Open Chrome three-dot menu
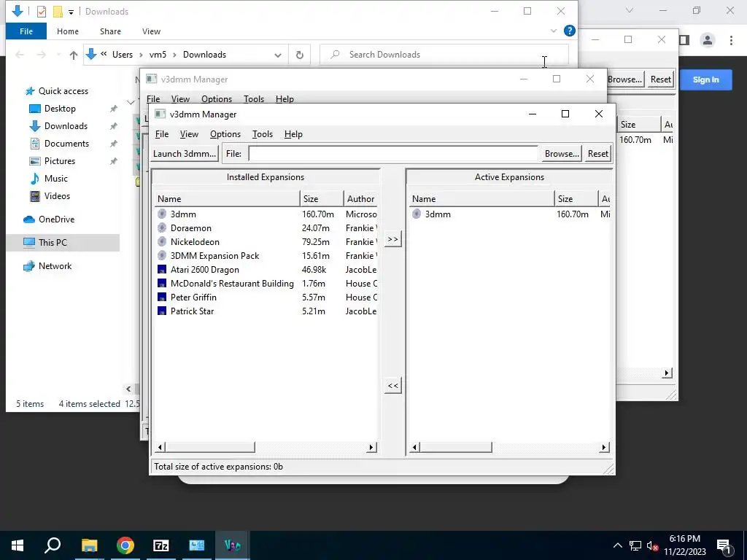Screen dimensions: 747x560 [731, 41]
